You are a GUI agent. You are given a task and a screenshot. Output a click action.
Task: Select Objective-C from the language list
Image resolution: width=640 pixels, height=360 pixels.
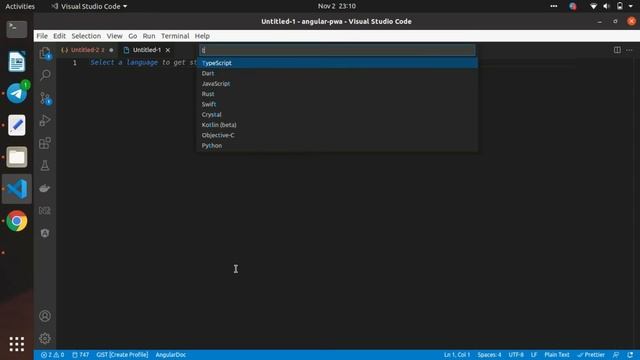(x=338, y=135)
